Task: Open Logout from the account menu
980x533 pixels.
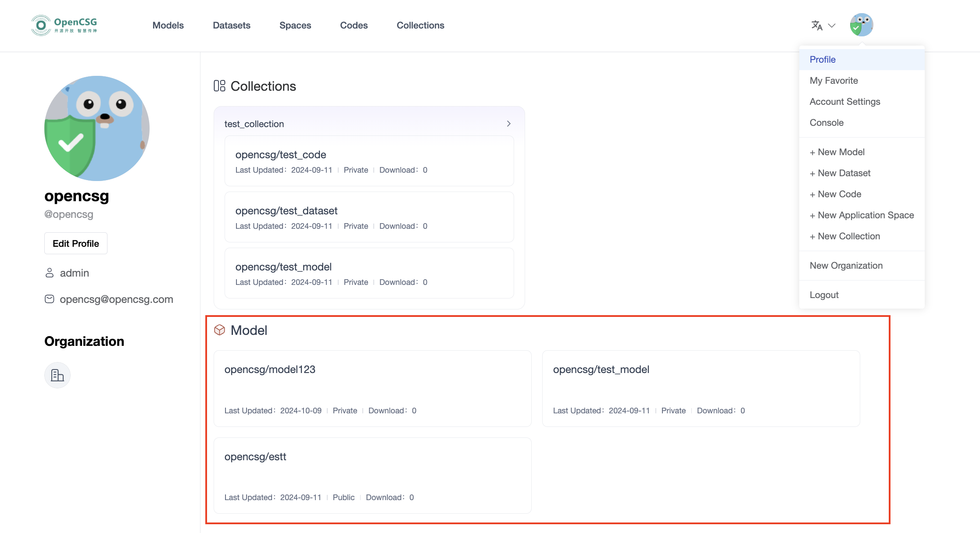Action: coord(824,295)
